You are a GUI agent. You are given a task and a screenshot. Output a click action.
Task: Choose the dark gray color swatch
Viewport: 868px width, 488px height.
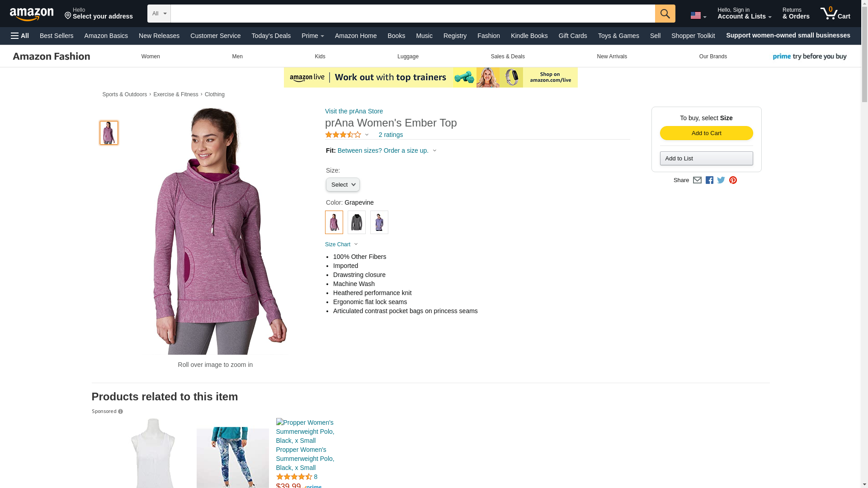click(x=356, y=222)
